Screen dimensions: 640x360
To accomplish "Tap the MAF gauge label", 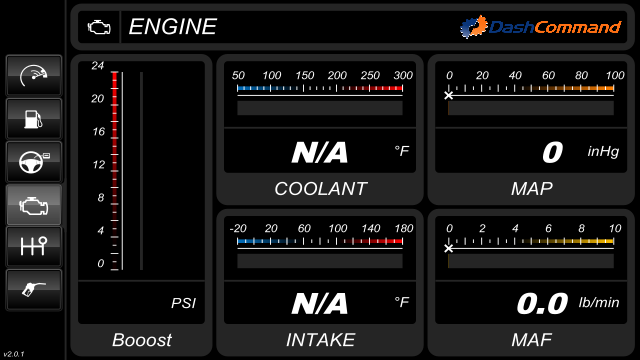I will 531,340.
